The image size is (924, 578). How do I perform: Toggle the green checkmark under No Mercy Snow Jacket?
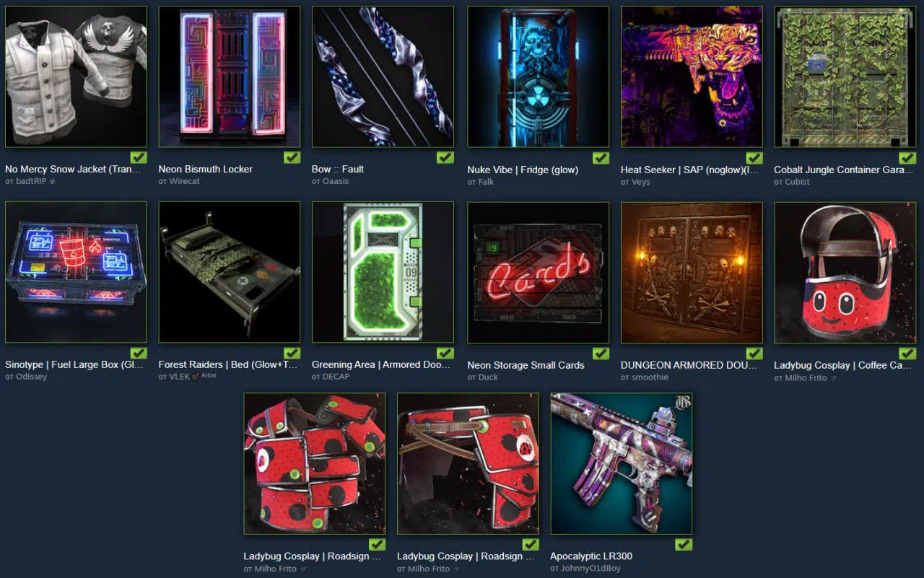click(139, 157)
